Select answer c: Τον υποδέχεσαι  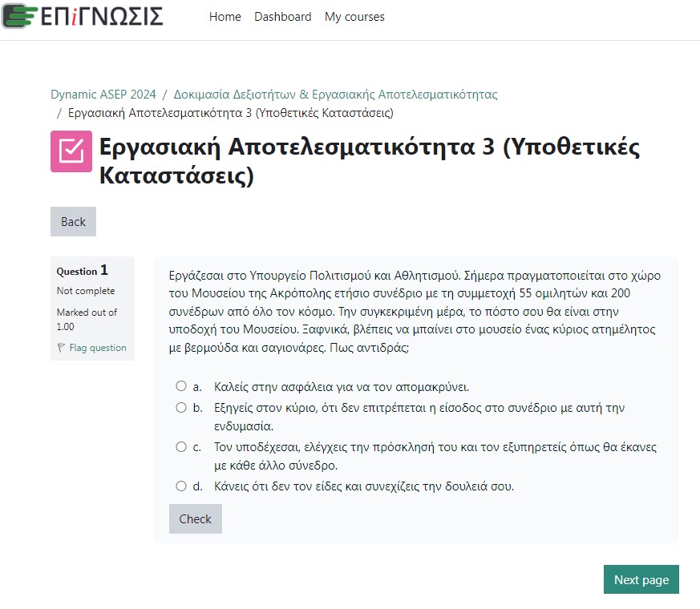coord(180,446)
